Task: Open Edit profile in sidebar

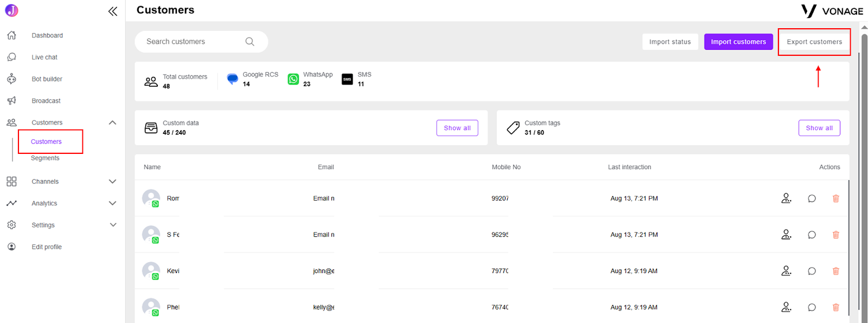Action: [x=47, y=247]
